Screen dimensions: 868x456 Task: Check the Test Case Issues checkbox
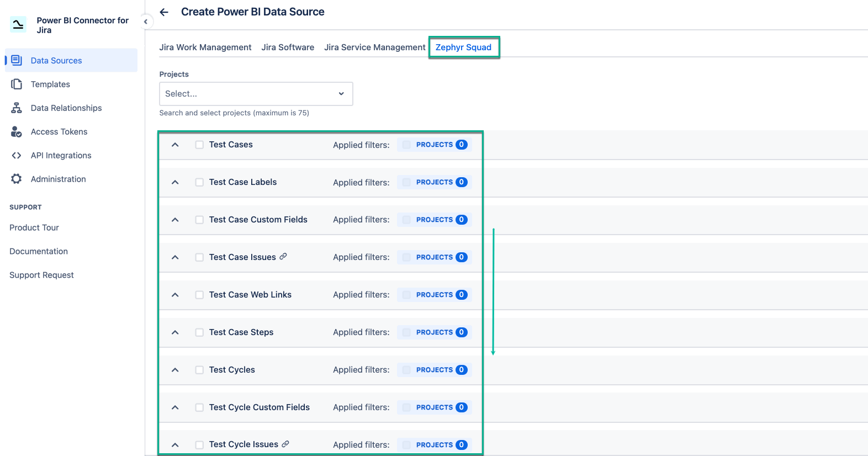pos(199,257)
